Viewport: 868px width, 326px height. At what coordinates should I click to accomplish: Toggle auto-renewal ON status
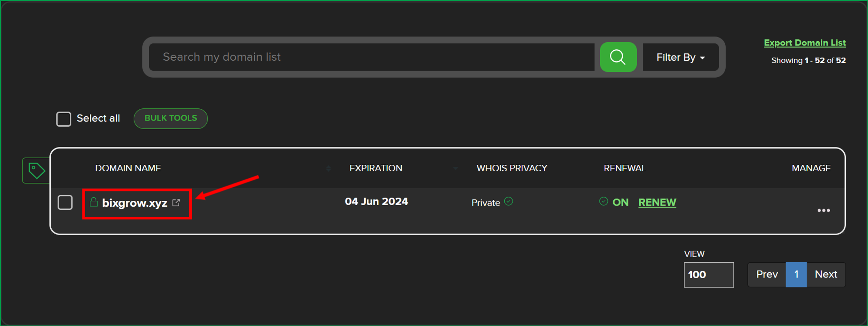tap(620, 202)
